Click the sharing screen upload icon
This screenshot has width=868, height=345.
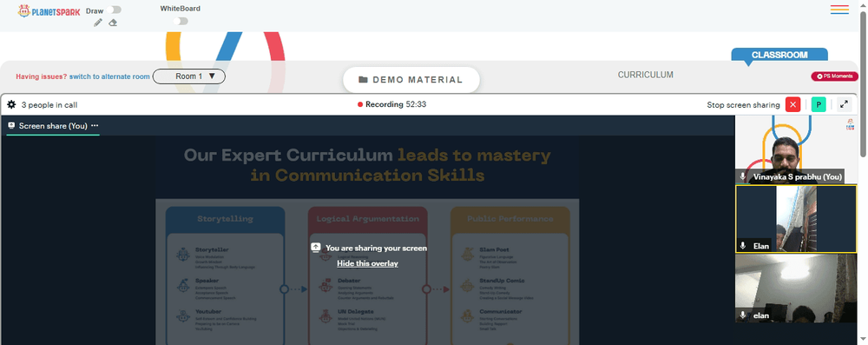coord(316,248)
